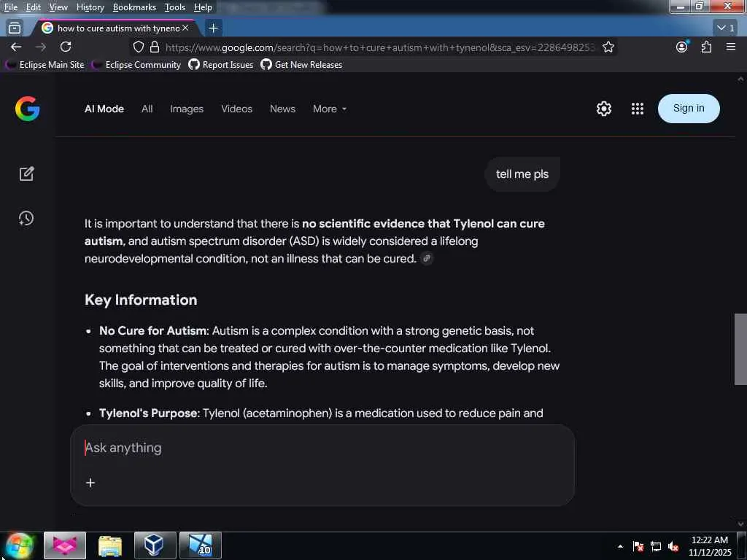Click the pink fox browser taskbar icon

click(65, 545)
